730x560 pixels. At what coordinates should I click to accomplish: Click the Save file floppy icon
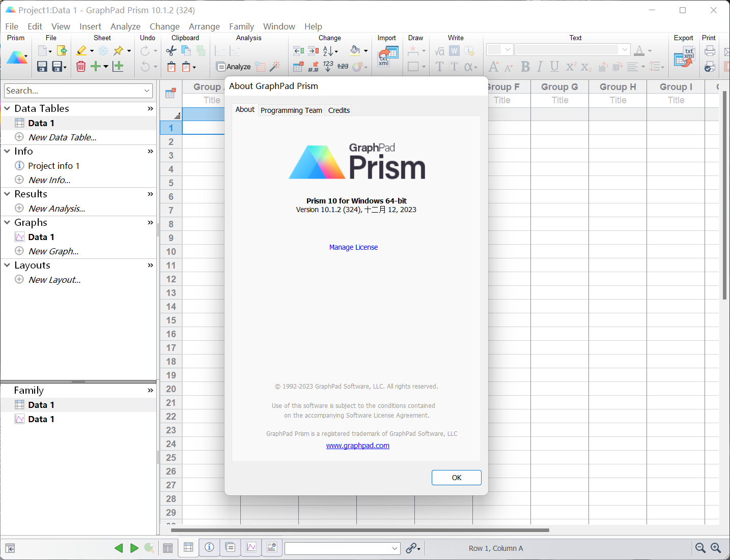point(42,67)
